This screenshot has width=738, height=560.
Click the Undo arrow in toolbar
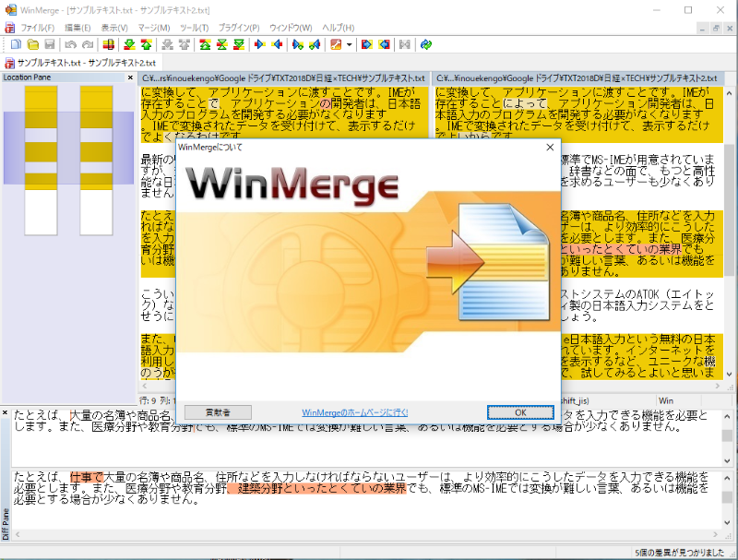tap(69, 44)
